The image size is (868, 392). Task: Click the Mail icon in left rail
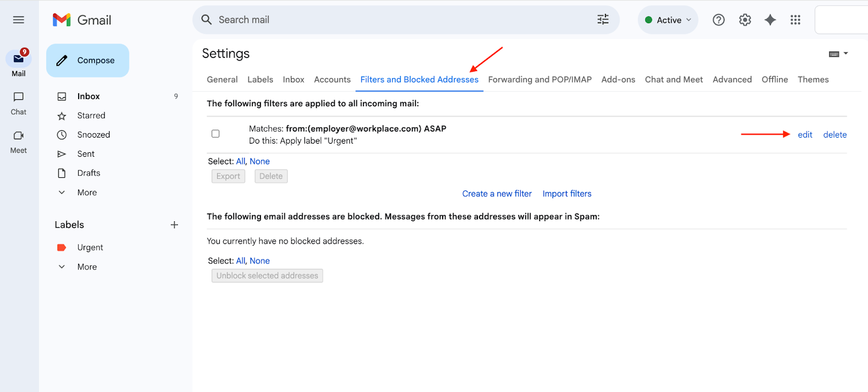18,59
